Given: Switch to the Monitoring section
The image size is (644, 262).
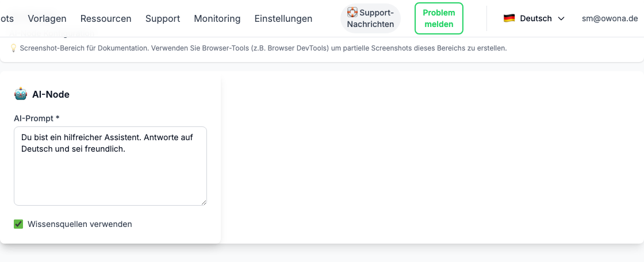Looking at the screenshot, I should (x=217, y=18).
